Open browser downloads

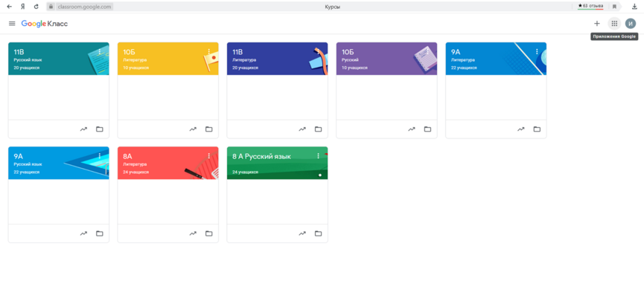coord(634,7)
